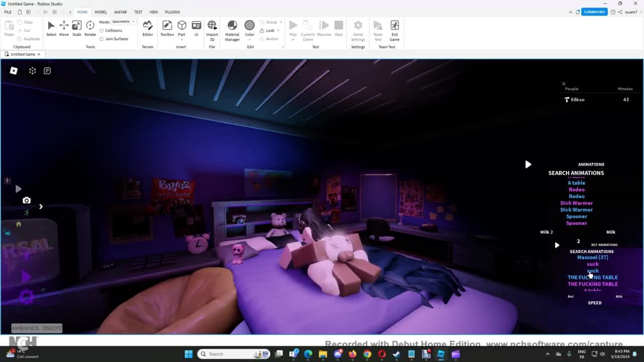Enable the Collisions checkbox
This screenshot has height=362, width=644.
click(102, 31)
